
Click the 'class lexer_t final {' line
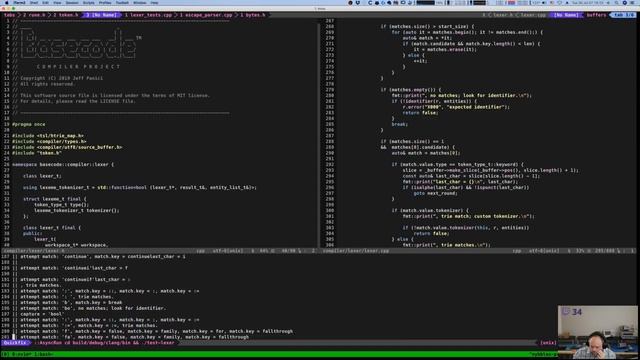coord(52,227)
